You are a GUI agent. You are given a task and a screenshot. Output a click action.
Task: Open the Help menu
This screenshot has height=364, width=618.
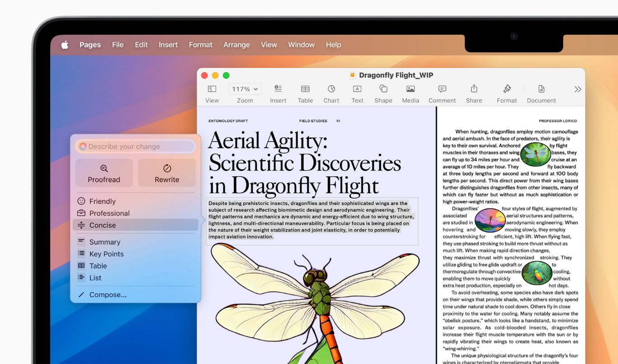click(334, 45)
